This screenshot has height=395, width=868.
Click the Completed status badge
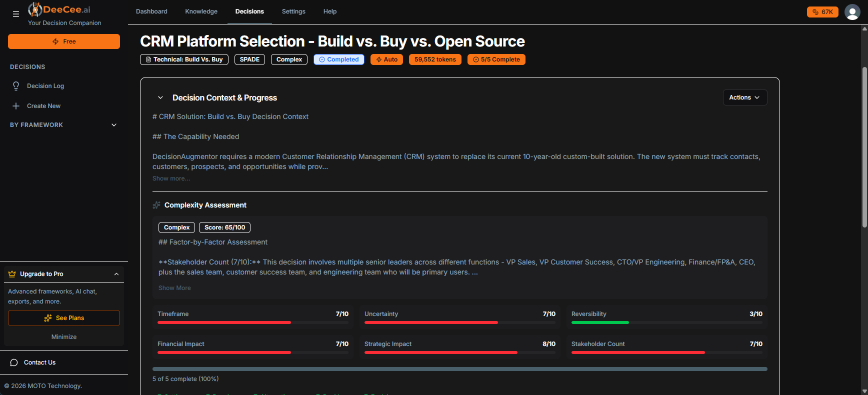[339, 59]
